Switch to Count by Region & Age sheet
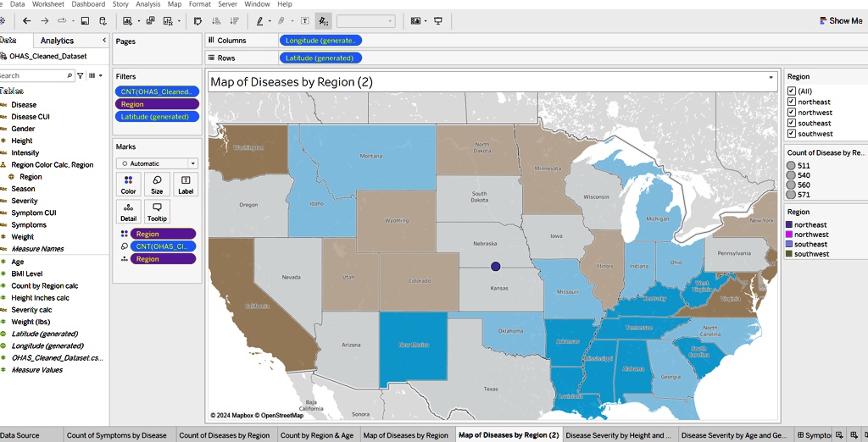The height and width of the screenshot is (442, 868). tap(317, 435)
